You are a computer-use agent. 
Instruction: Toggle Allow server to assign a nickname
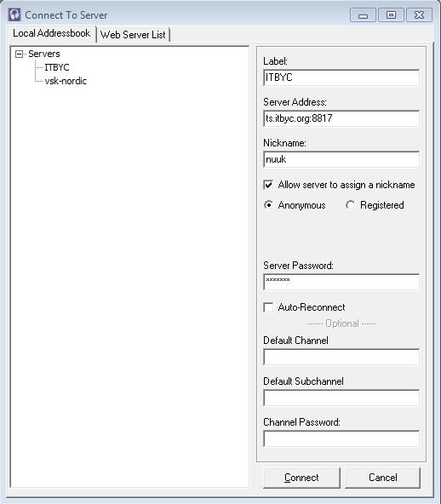click(268, 185)
